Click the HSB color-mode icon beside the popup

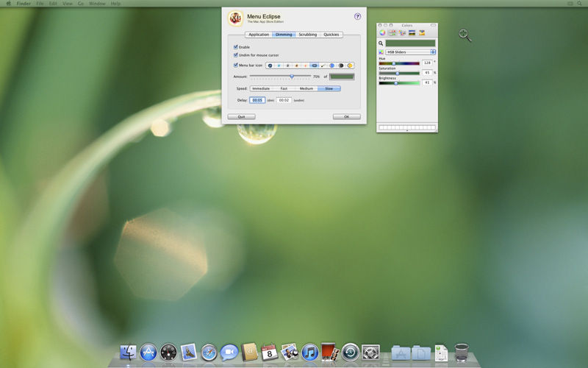[x=381, y=52]
